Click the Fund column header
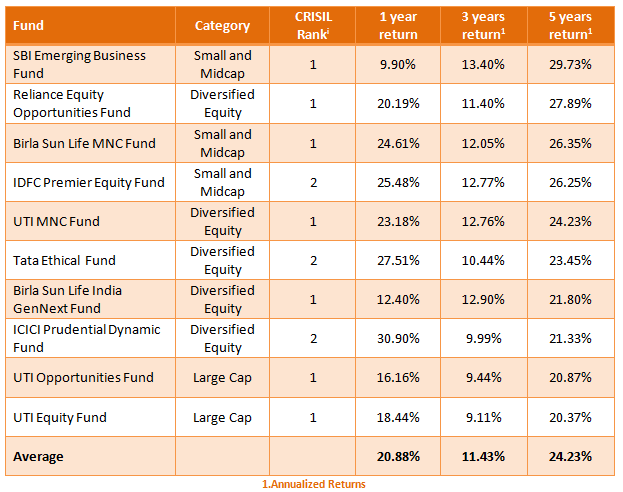 pyautogui.click(x=29, y=25)
